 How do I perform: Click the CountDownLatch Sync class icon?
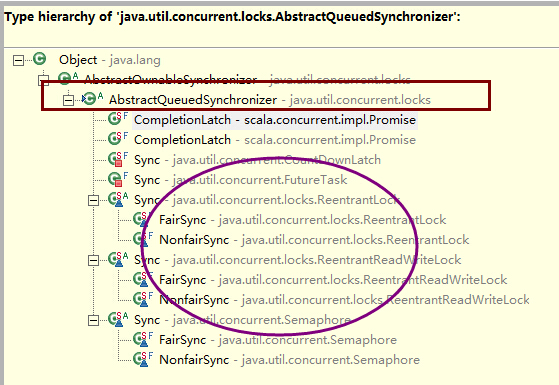116,159
